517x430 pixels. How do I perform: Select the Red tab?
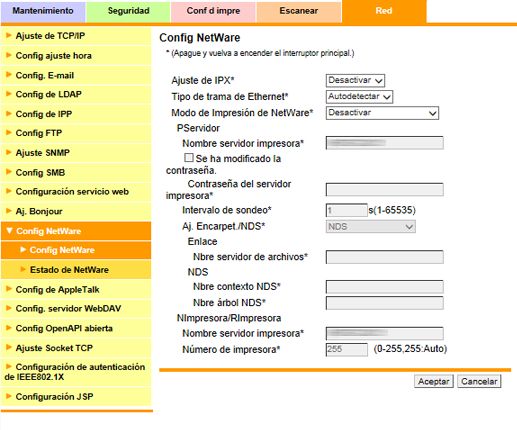(384, 11)
